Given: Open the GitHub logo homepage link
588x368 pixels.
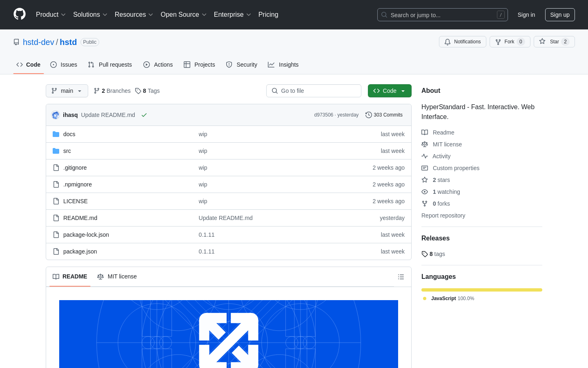Looking at the screenshot, I should (20, 14).
